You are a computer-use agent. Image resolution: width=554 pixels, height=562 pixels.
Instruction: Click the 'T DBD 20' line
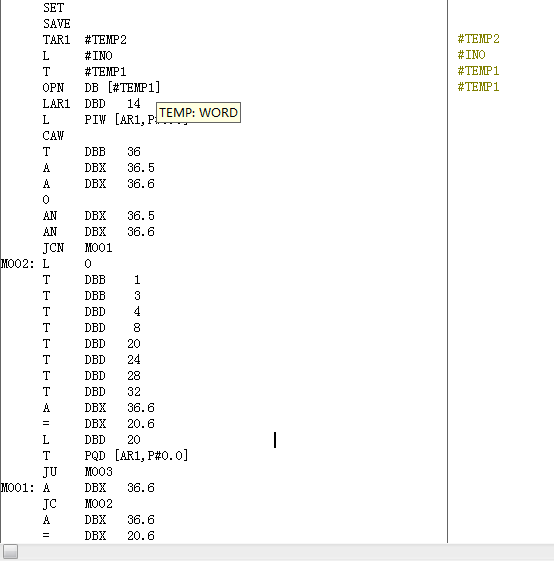(x=91, y=344)
